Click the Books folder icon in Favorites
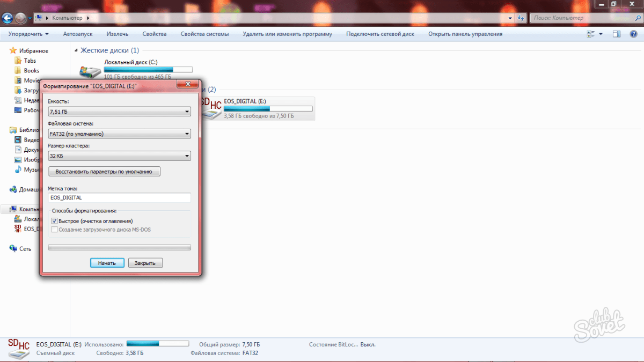The width and height of the screenshot is (644, 362). 18,71
